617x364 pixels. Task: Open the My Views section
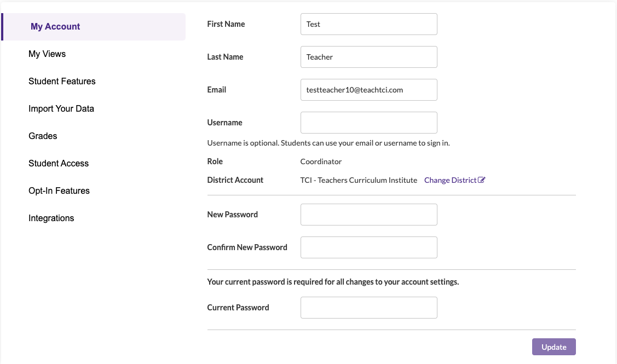point(47,54)
